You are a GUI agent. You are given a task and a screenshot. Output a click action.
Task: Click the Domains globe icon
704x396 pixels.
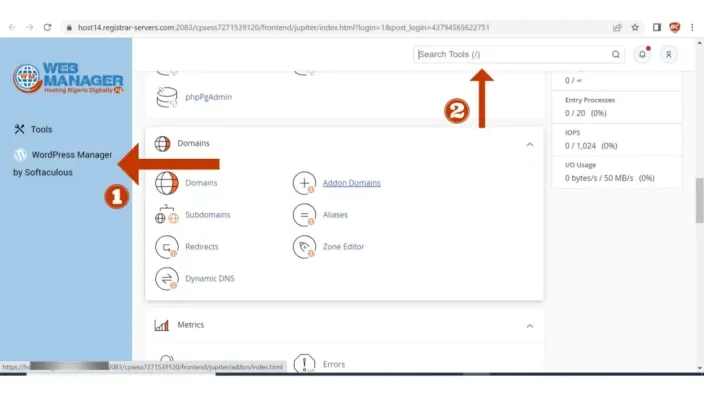click(167, 183)
